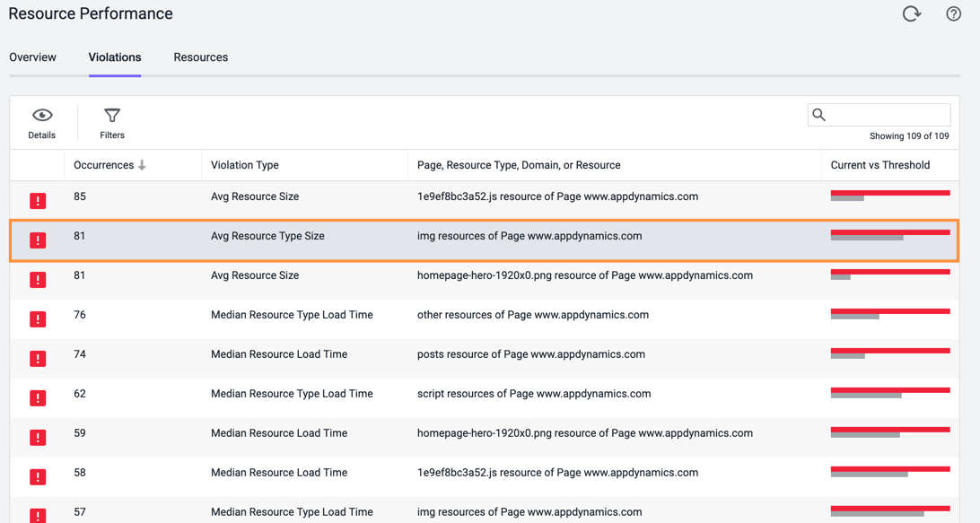Viewport: 980px width, 523px height.
Task: Select the Violations tab
Action: point(115,57)
